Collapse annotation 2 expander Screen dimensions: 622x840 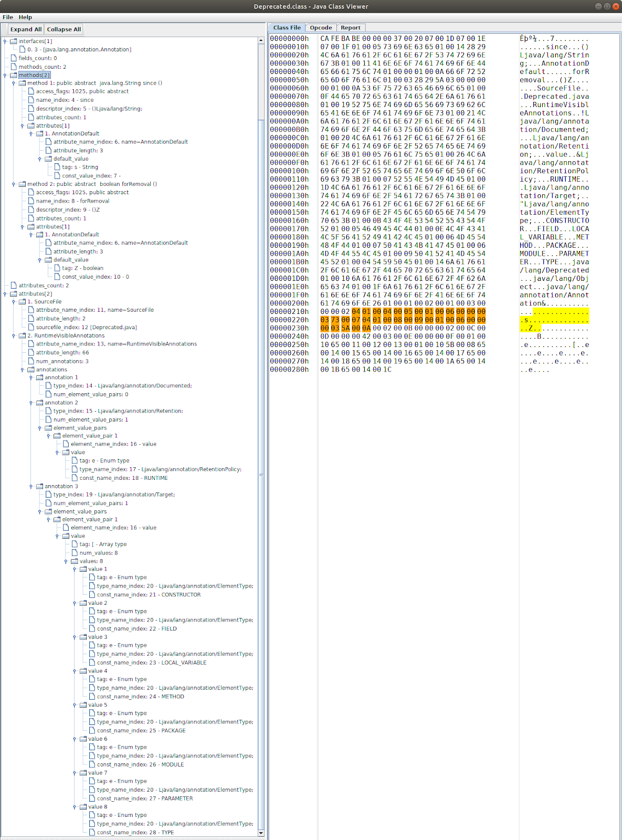pyautogui.click(x=31, y=403)
